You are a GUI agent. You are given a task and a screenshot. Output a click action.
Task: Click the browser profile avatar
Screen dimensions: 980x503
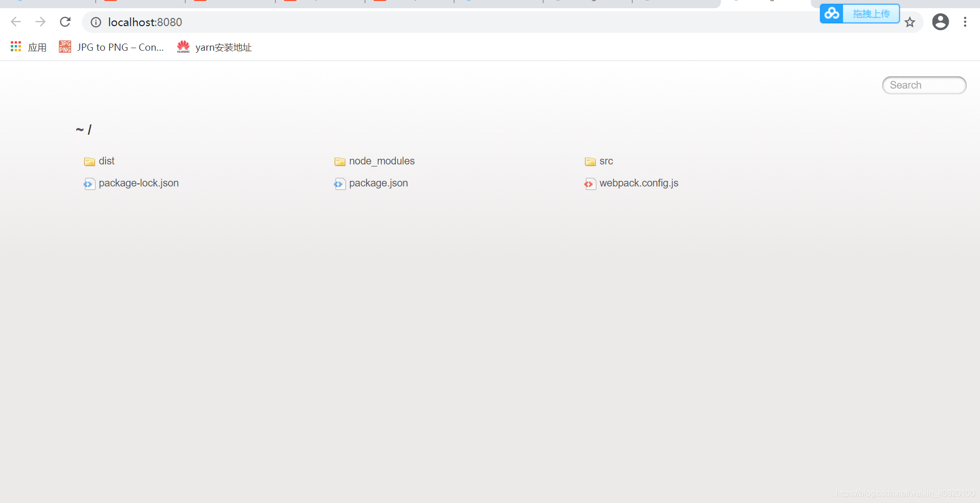(x=941, y=22)
